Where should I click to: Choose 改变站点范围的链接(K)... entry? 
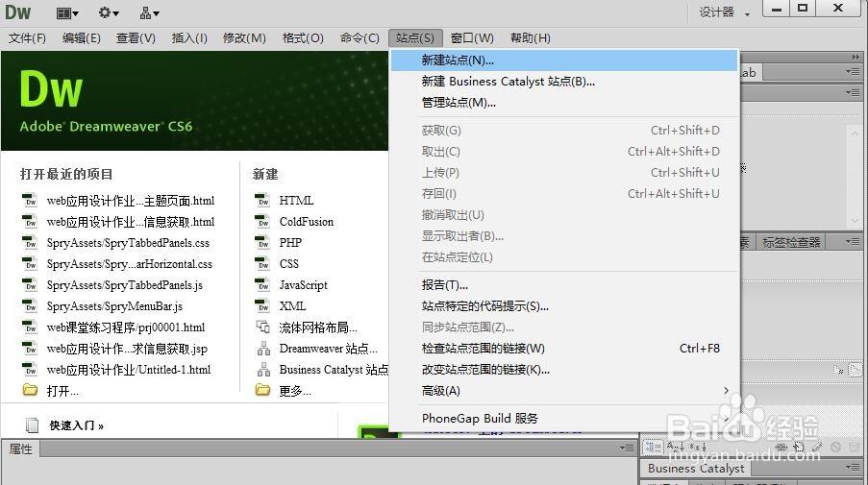564,370
